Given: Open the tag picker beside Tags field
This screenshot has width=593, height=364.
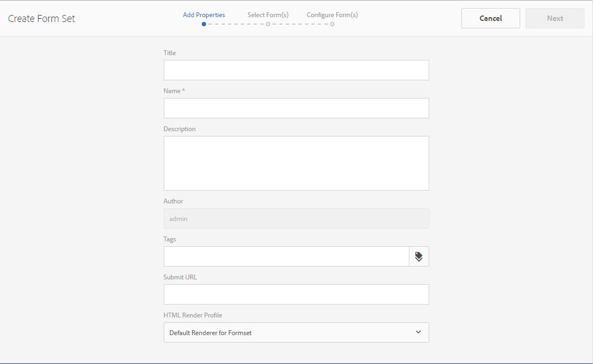Looking at the screenshot, I should coord(419,256).
